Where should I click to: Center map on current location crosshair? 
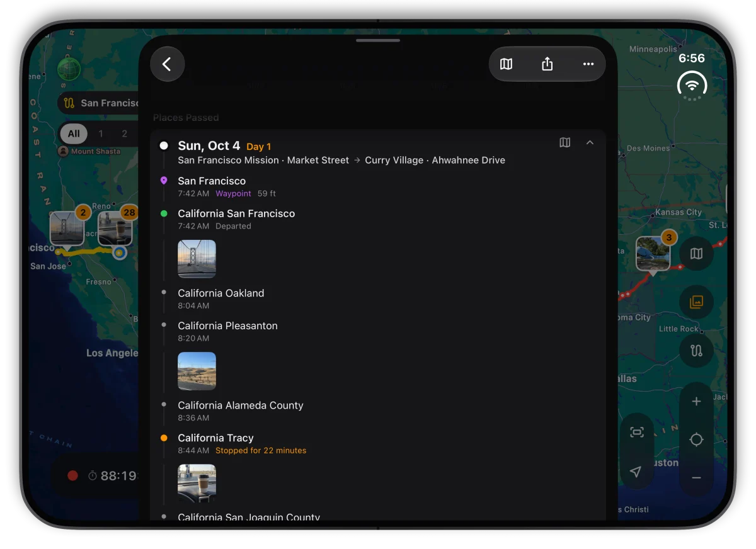pos(696,439)
